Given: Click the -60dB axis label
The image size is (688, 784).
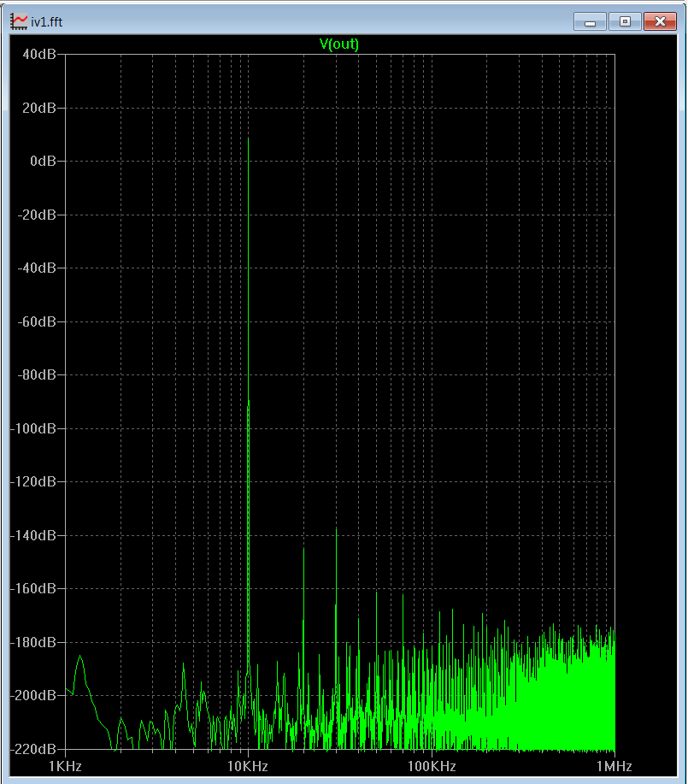Looking at the screenshot, I should pyautogui.click(x=37, y=321).
